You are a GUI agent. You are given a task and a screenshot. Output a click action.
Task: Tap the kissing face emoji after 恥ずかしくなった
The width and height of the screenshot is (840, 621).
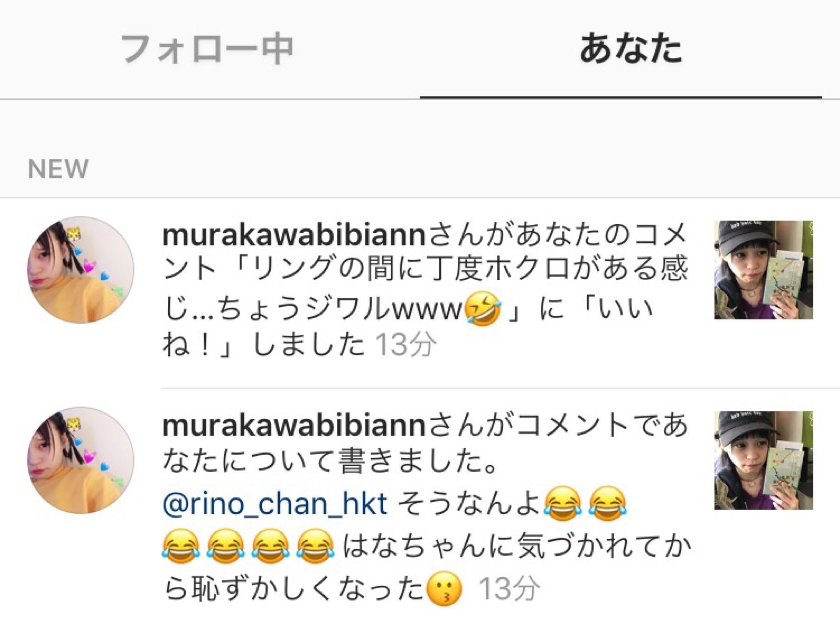tap(443, 589)
